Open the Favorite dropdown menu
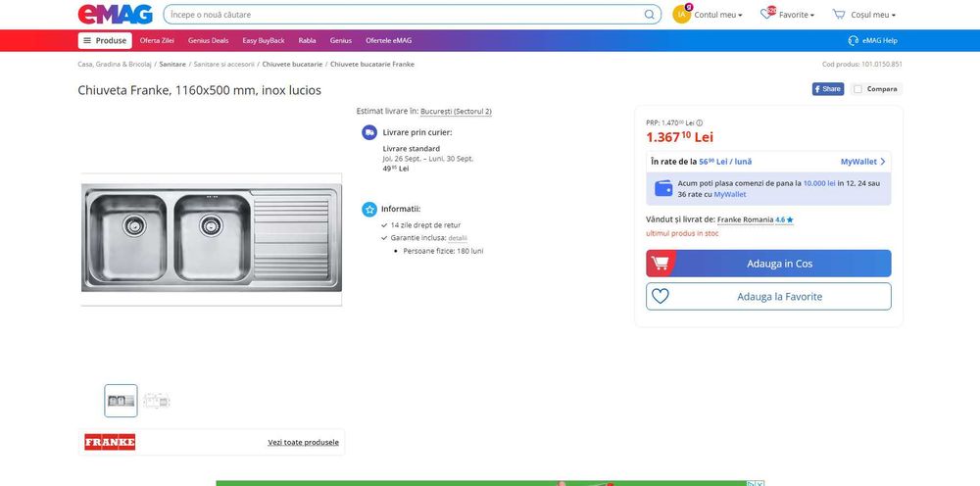This screenshot has width=980, height=486. pos(796,15)
